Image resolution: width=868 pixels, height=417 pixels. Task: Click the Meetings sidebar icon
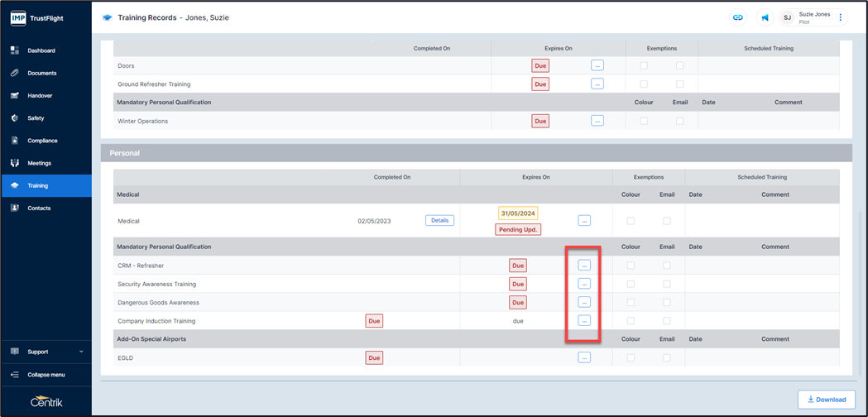click(15, 163)
